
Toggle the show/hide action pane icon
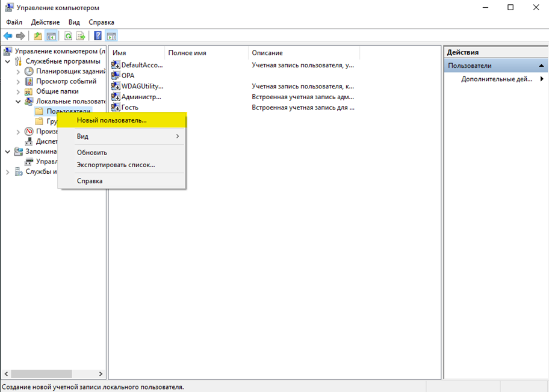tap(111, 36)
